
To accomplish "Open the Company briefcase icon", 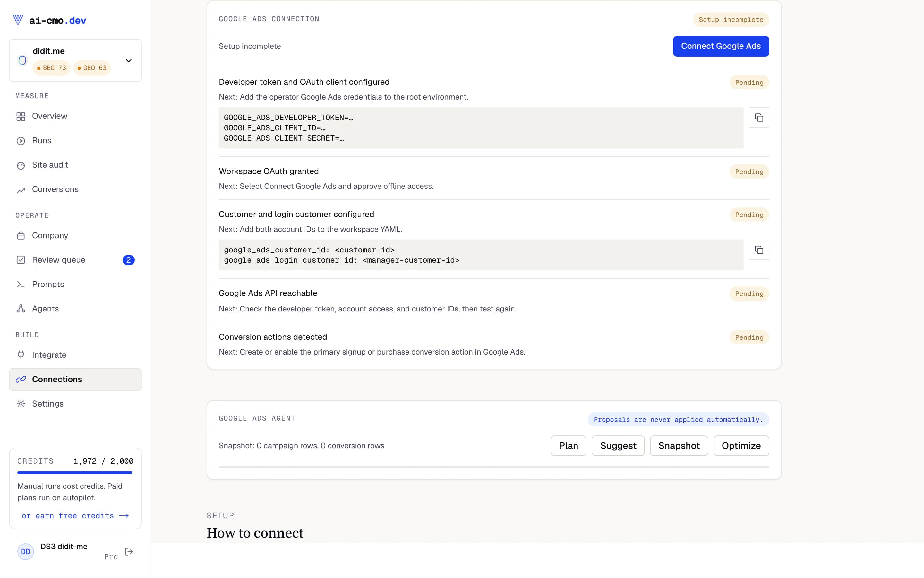I will click(x=21, y=235).
